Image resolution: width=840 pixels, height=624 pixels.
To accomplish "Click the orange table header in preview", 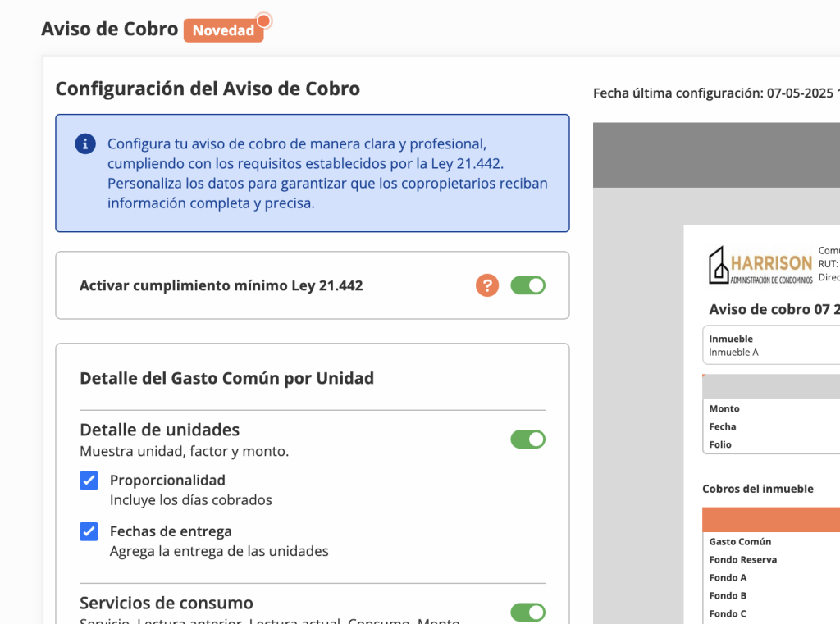I will [771, 520].
